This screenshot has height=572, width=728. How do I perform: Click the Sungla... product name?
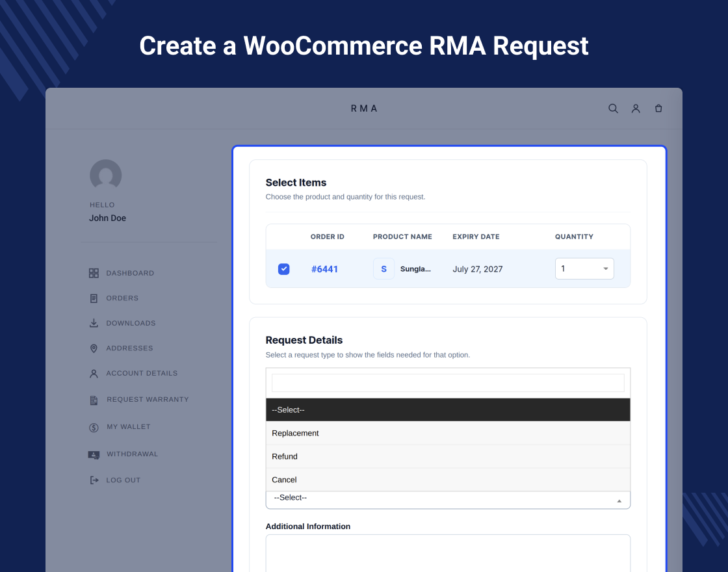(415, 269)
